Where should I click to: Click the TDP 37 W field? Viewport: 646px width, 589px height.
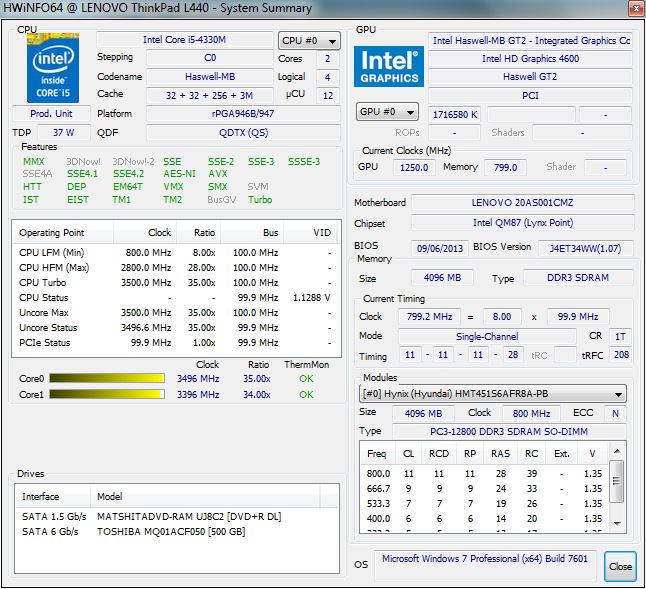pyautogui.click(x=63, y=133)
